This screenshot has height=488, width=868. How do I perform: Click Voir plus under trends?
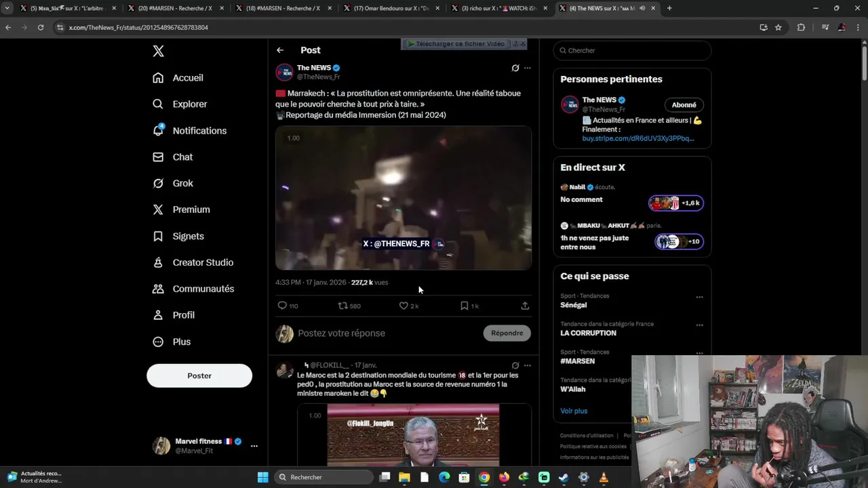tap(574, 411)
